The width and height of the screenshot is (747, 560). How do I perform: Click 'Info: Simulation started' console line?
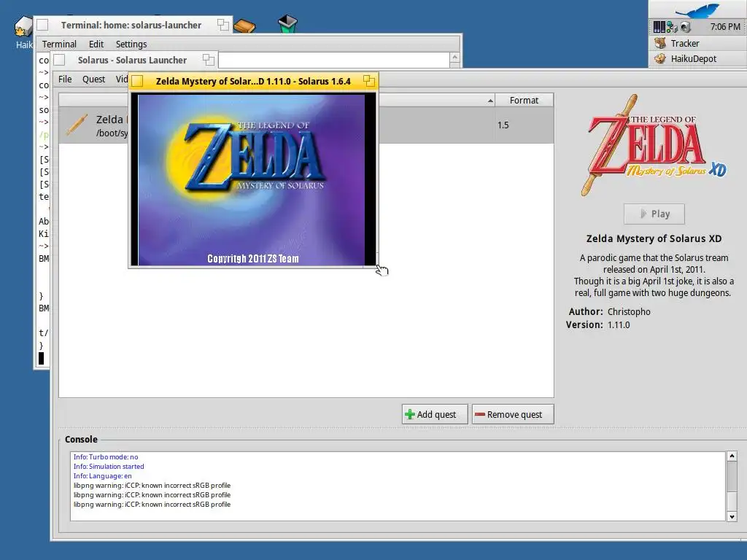pos(109,466)
